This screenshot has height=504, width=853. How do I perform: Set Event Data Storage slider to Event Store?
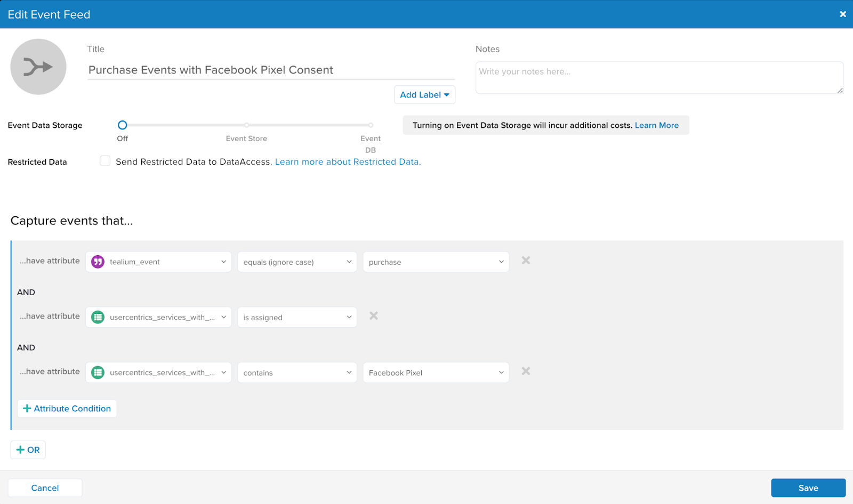(246, 125)
